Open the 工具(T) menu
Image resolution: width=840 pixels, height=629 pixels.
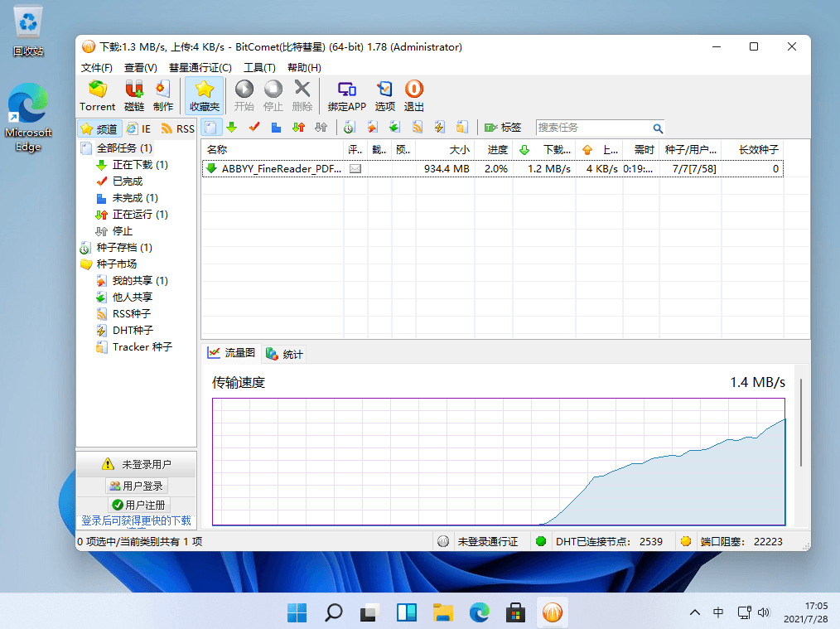(x=259, y=67)
